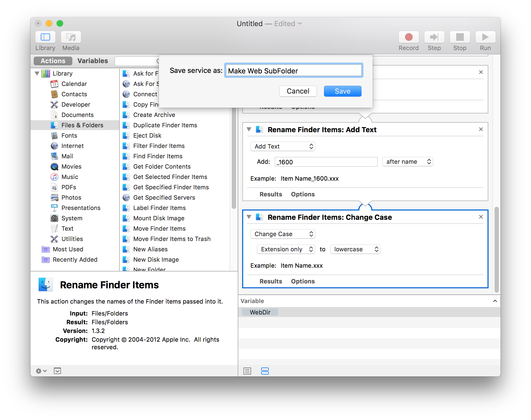The width and height of the screenshot is (531, 420).
Task: Click the Step toolbar button
Action: (434, 37)
